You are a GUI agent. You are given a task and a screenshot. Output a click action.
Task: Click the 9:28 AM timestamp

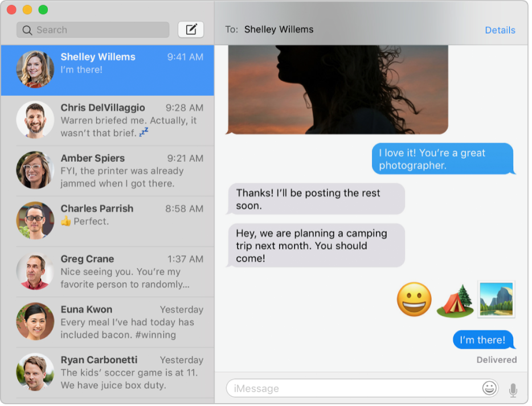click(x=185, y=108)
